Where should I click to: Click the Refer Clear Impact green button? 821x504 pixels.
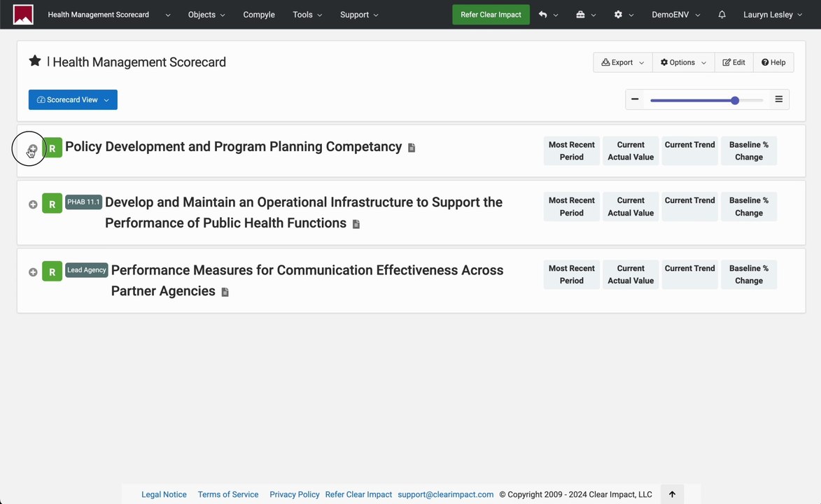pyautogui.click(x=491, y=15)
